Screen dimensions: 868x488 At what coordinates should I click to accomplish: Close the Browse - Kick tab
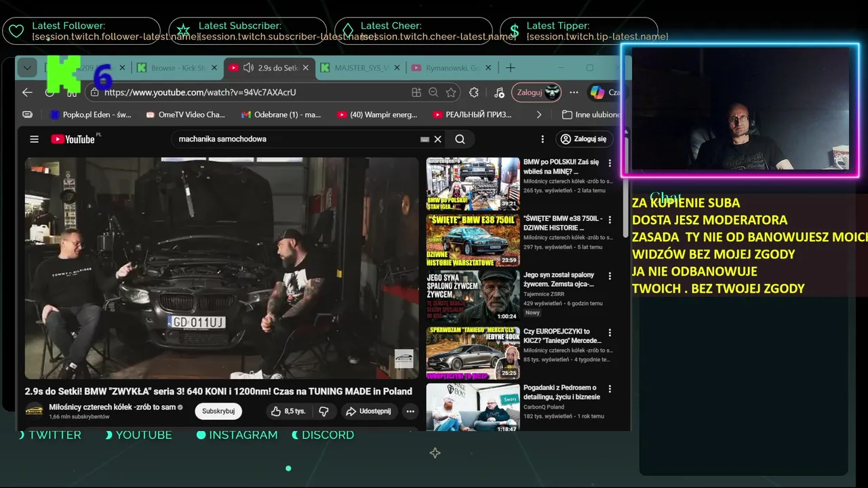[214, 68]
